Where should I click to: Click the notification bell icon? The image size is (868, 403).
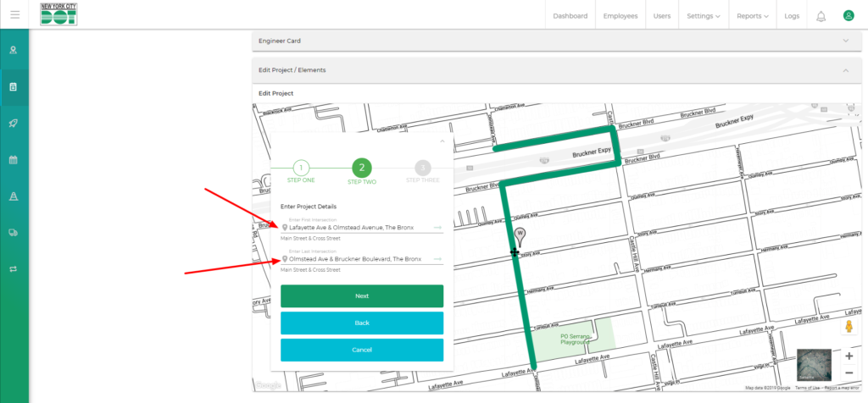(x=821, y=16)
